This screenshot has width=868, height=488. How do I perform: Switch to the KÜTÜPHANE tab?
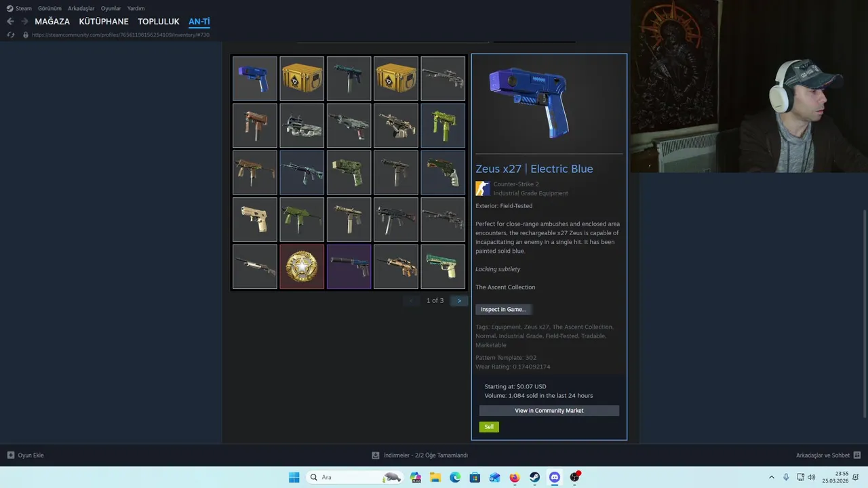(x=104, y=22)
